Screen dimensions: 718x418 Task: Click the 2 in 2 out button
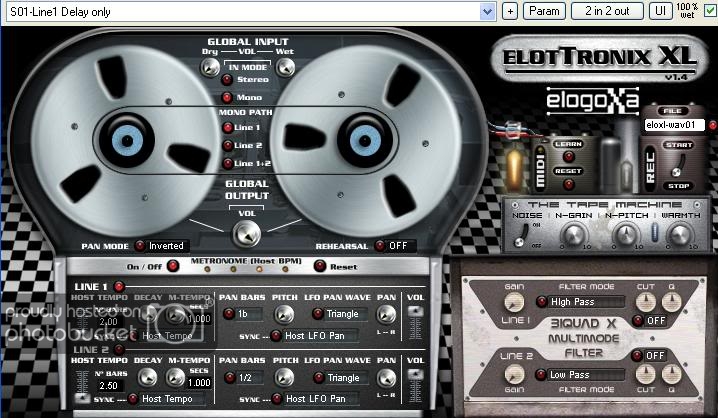(607, 11)
